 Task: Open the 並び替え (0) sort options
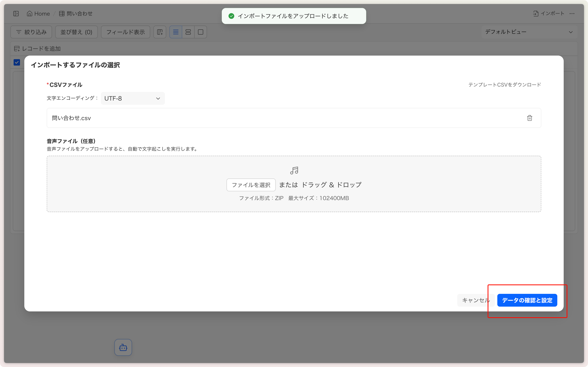(76, 32)
